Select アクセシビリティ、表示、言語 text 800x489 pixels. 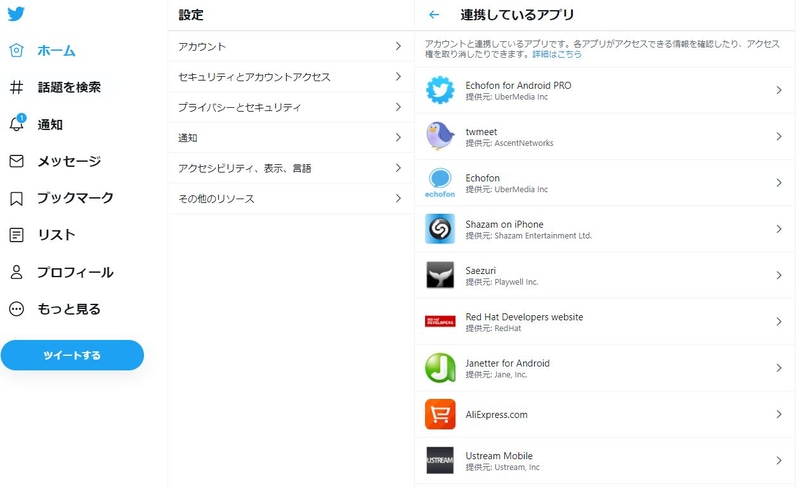[244, 168]
